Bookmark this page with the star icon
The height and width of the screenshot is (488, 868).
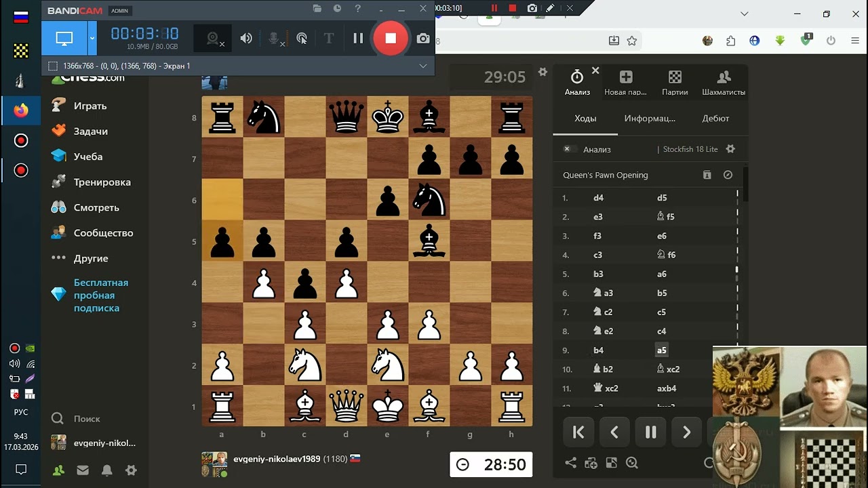632,41
